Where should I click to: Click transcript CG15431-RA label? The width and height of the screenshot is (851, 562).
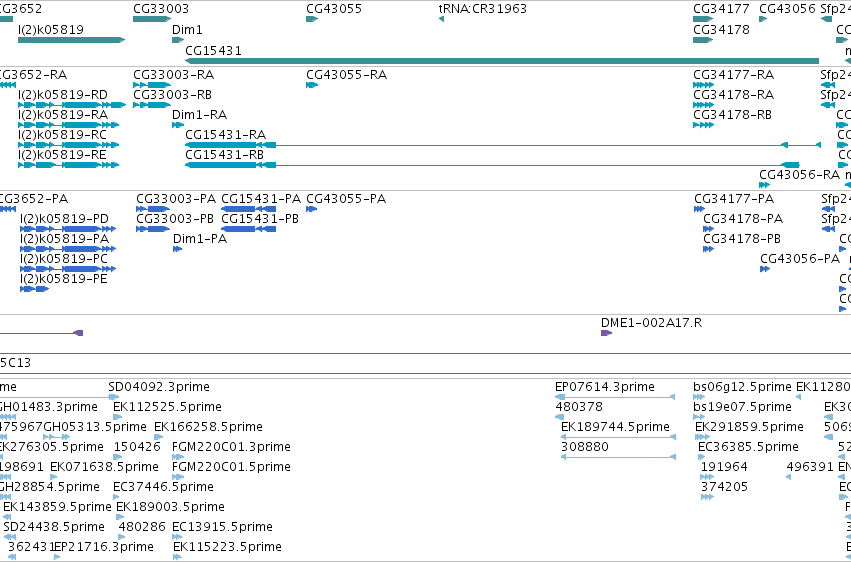point(225,135)
